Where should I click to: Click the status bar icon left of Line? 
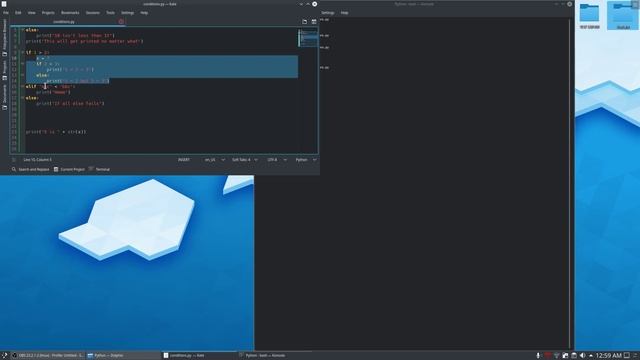tap(13, 160)
